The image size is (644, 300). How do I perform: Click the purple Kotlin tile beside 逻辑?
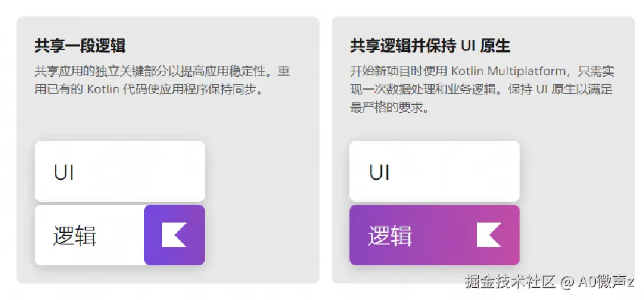pyautogui.click(x=174, y=235)
